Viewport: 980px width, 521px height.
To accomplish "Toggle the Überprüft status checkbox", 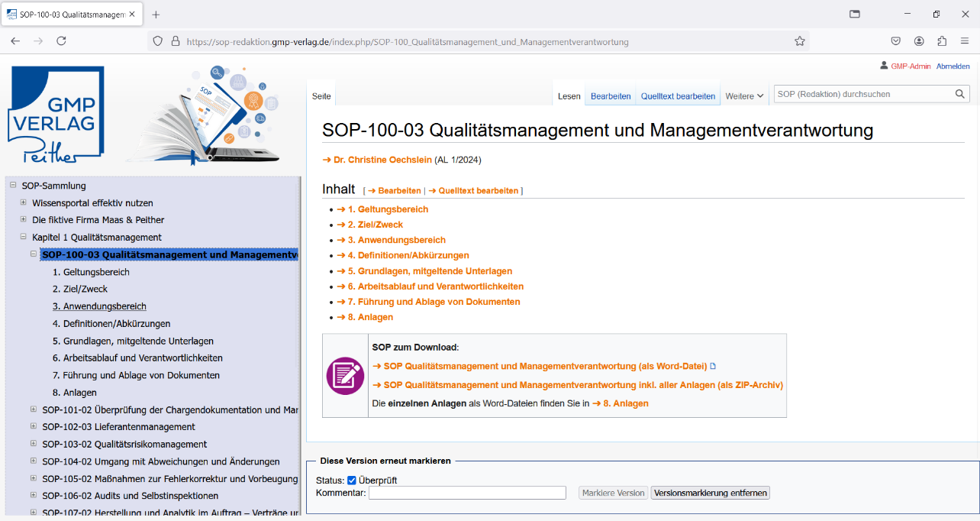I will point(352,481).
